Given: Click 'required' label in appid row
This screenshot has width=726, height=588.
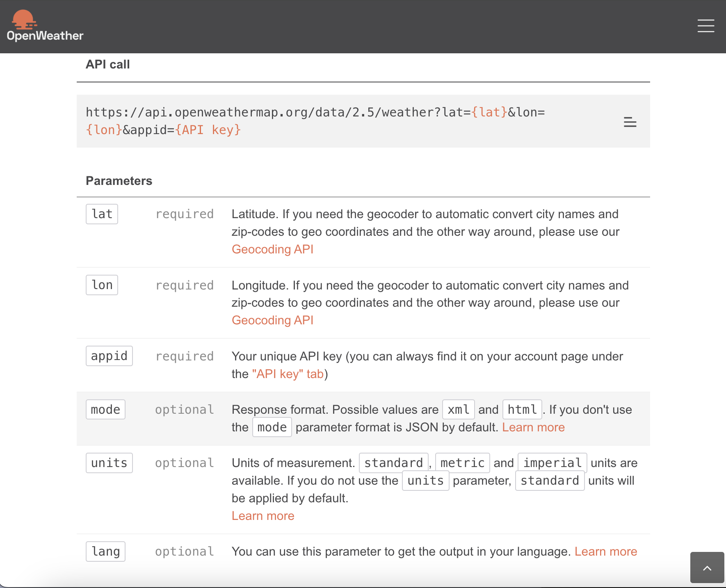Looking at the screenshot, I should (x=185, y=356).
